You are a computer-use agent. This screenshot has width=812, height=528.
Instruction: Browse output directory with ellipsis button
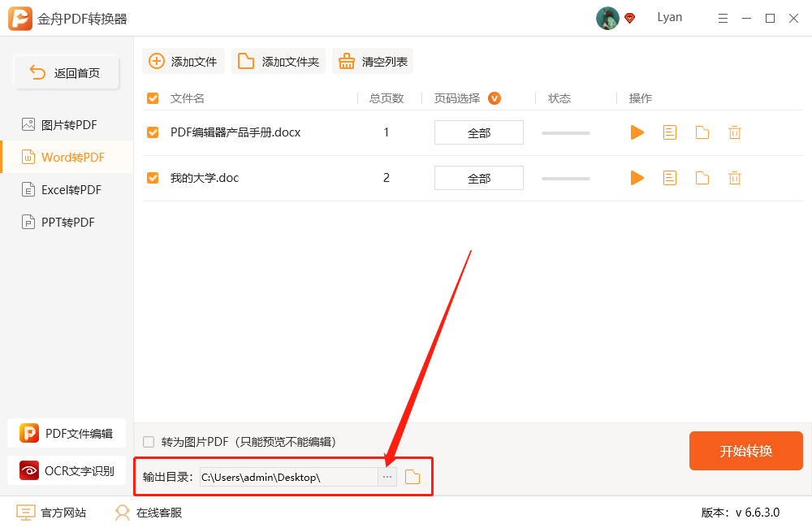coord(387,477)
